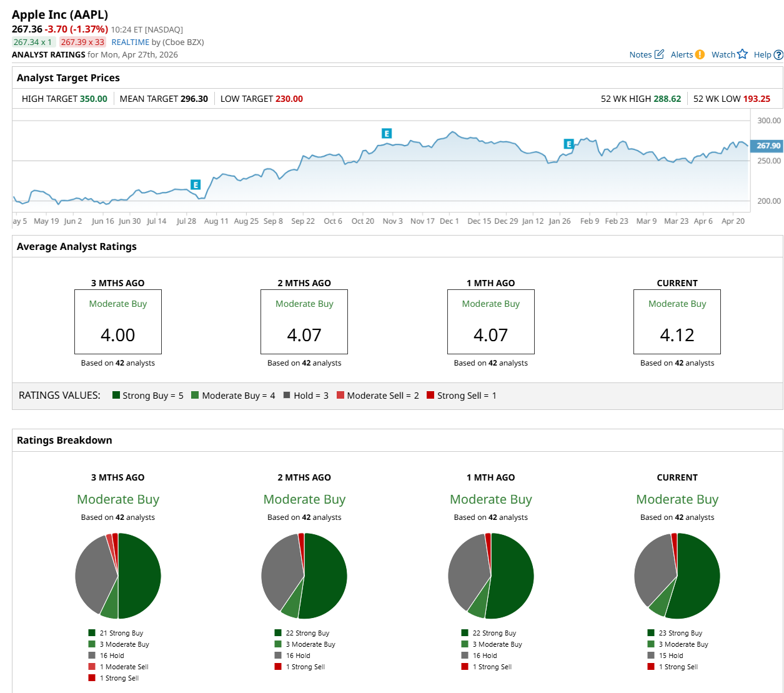Click the earnings marker near Jul 28
Screen dimensions: 784x693
pos(196,185)
